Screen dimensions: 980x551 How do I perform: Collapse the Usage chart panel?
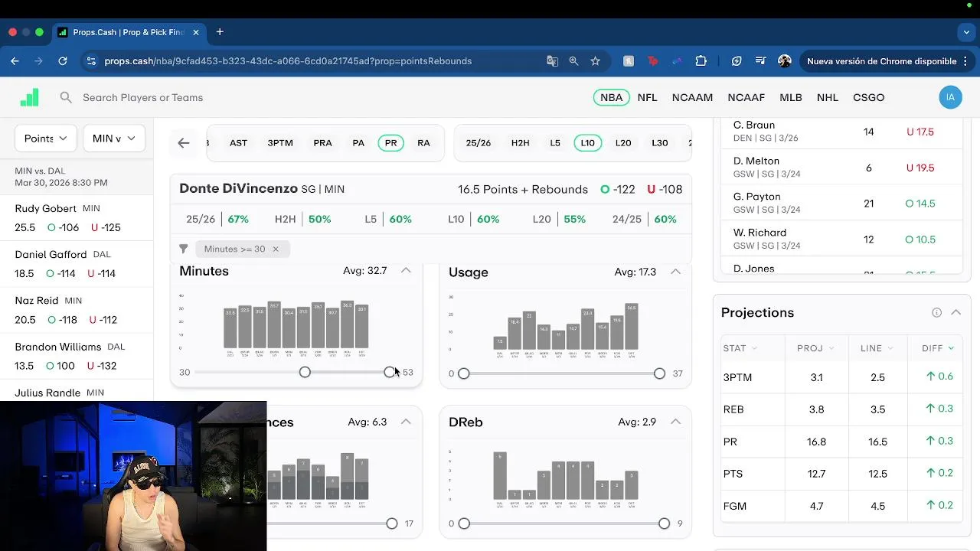pyautogui.click(x=675, y=272)
